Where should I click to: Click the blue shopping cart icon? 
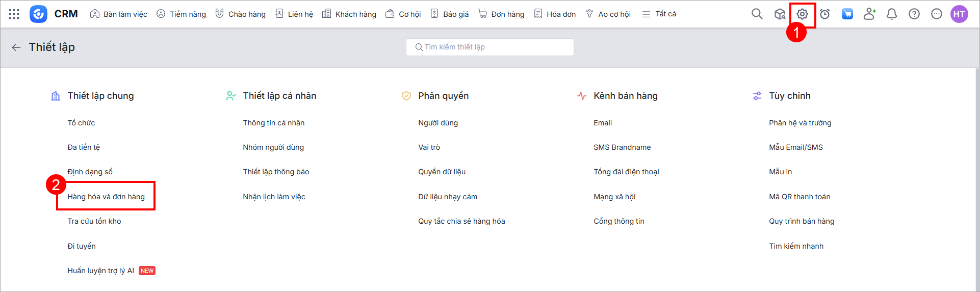click(x=847, y=14)
